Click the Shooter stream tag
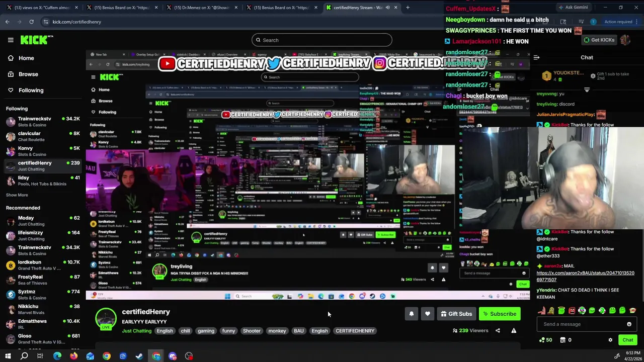The image size is (644, 362). click(x=252, y=331)
